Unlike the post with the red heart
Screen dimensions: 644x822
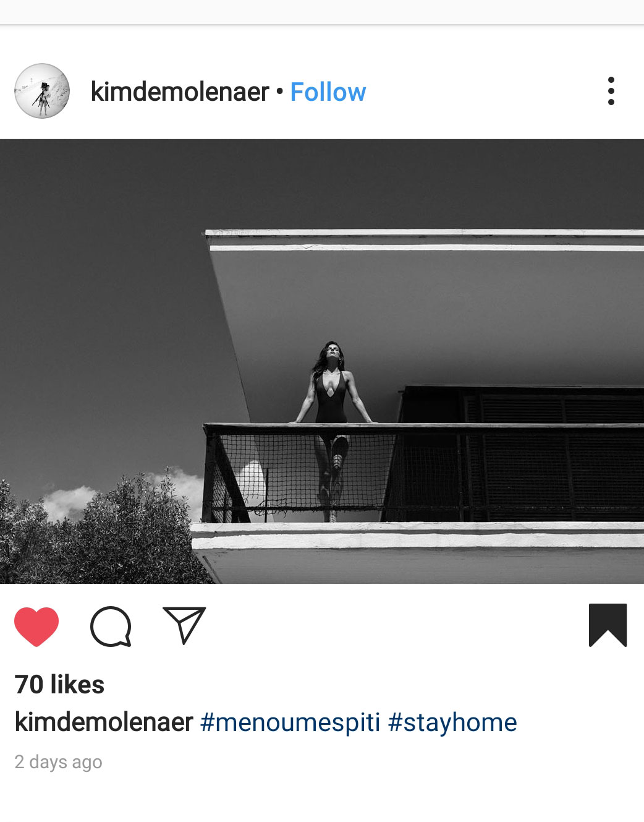(36, 627)
